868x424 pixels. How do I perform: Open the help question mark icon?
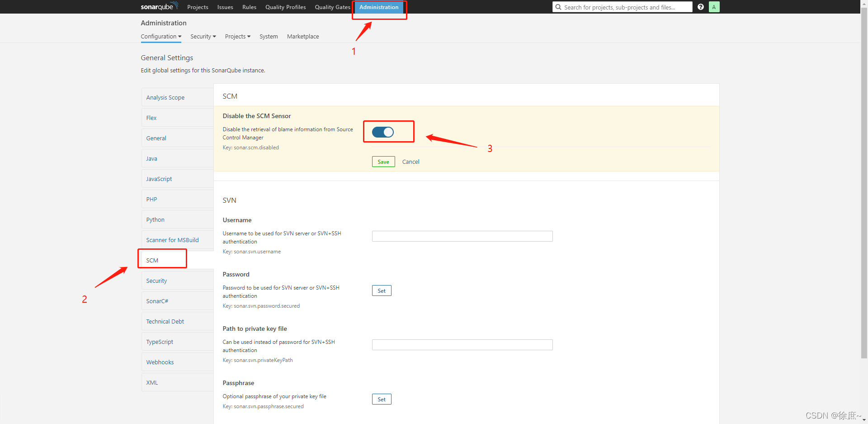[701, 7]
